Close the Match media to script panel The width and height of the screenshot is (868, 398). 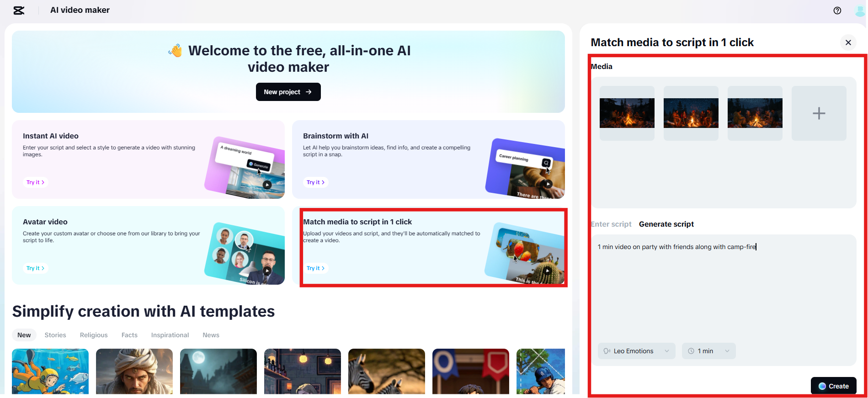point(848,42)
